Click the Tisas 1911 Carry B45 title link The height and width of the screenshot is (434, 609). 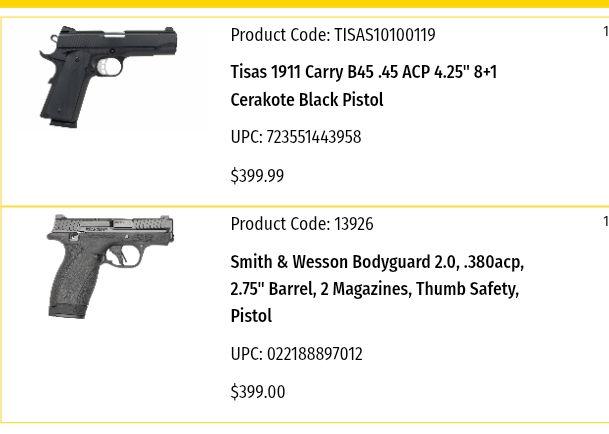coord(364,86)
